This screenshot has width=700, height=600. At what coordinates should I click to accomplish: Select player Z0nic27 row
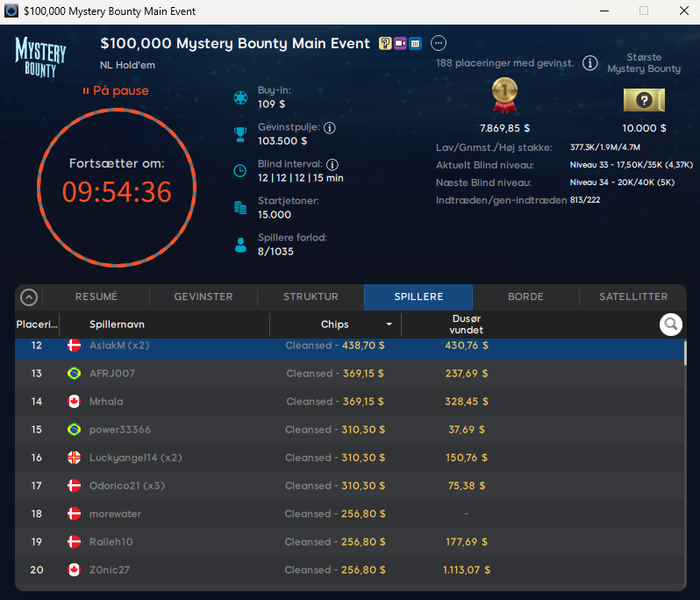[x=110, y=570]
